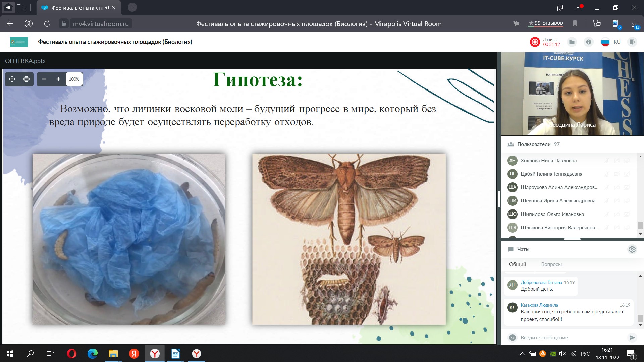The height and width of the screenshot is (362, 644).
Task: Open the RU language selector
Action: pos(611,42)
